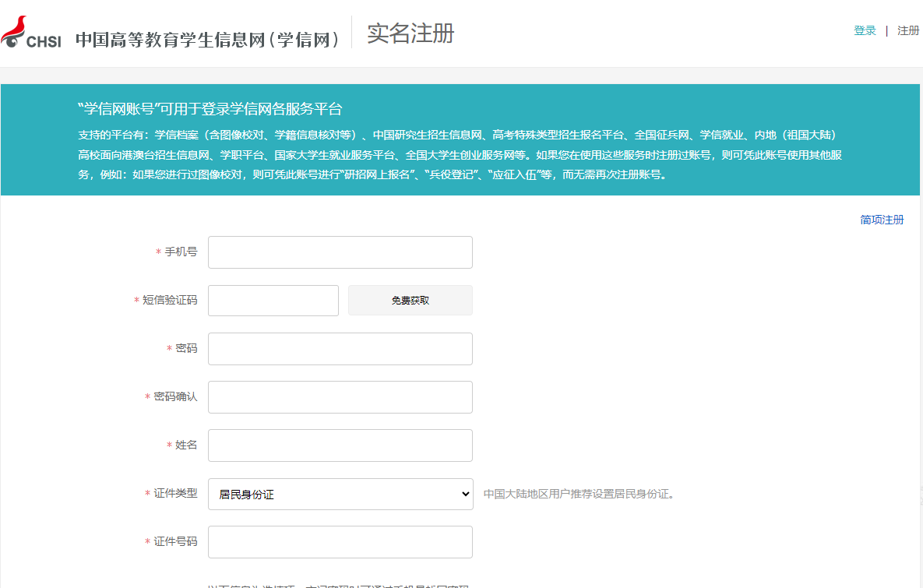
Task: Switch to 简项注册 registration mode
Action: pos(882,220)
